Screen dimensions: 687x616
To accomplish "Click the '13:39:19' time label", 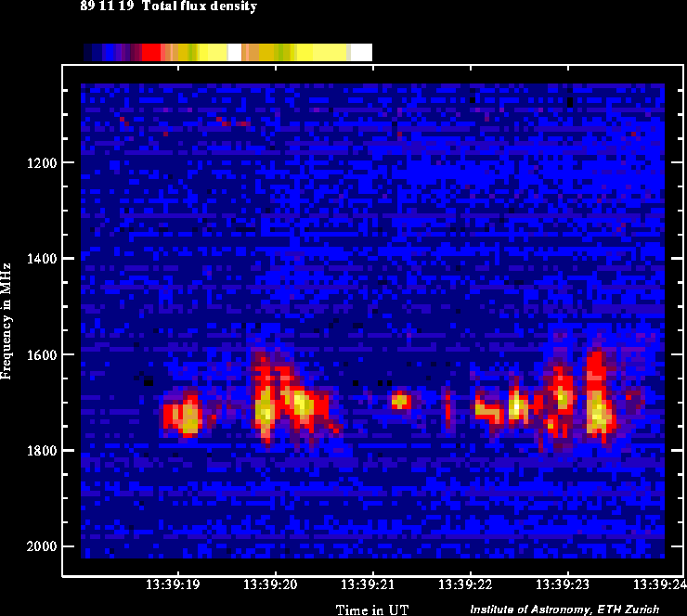I will (x=173, y=584).
